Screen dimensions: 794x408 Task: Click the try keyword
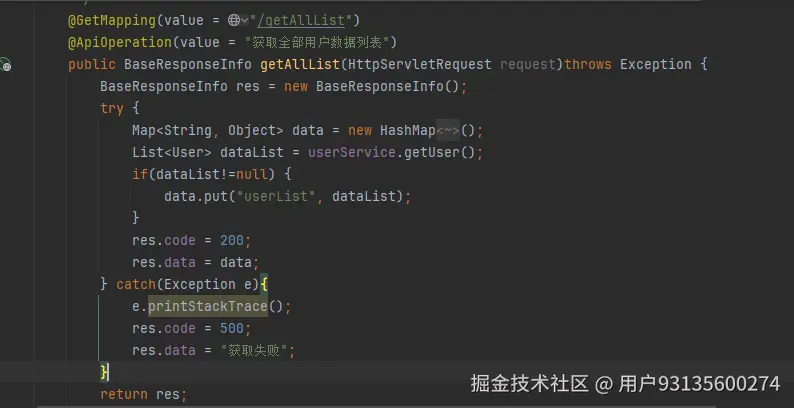(112, 108)
